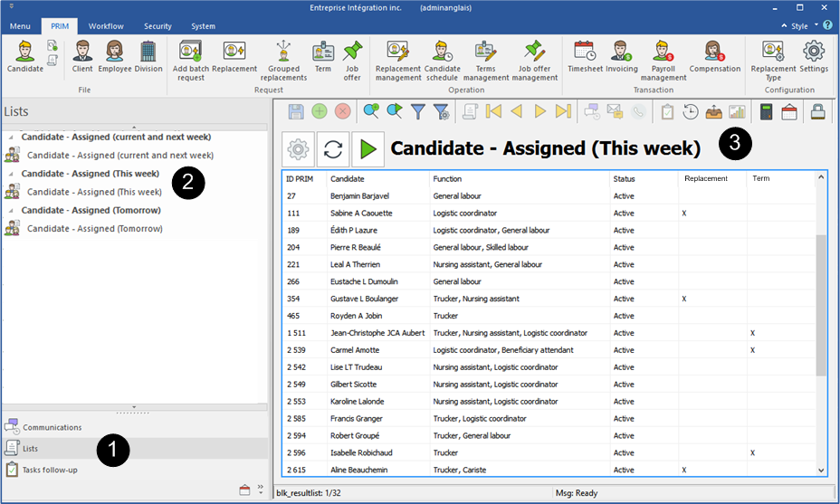840x504 pixels.
Task: Create a new Replacement request
Action: click(234, 56)
